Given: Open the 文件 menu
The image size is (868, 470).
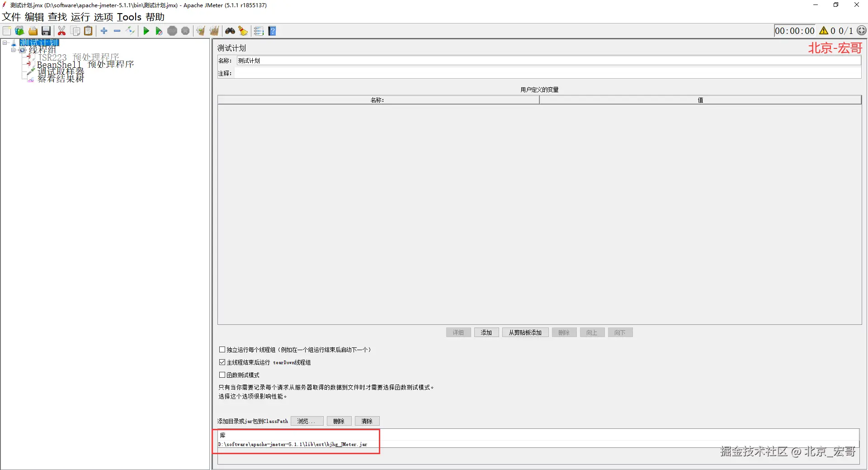Looking at the screenshot, I should [x=11, y=17].
